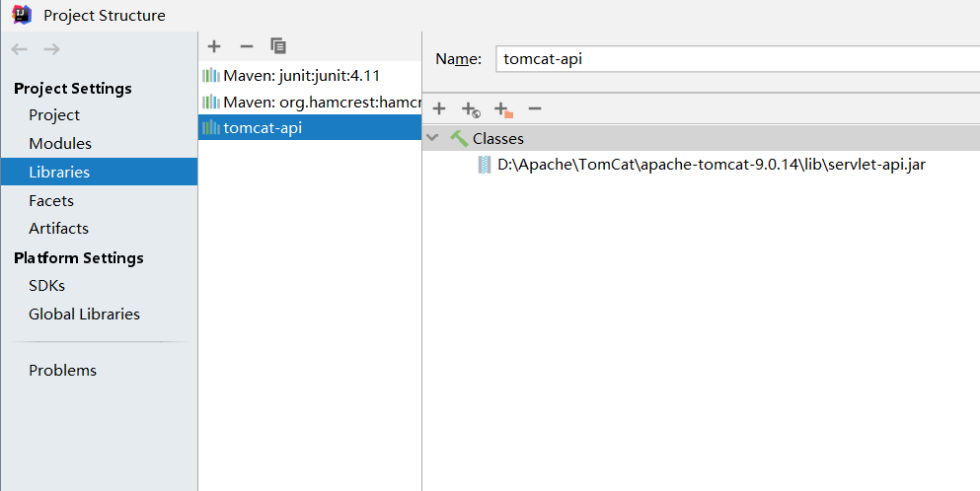Click the library icon beside junit:junit:4.11
Viewport: 980px width, 491px height.
coord(211,76)
